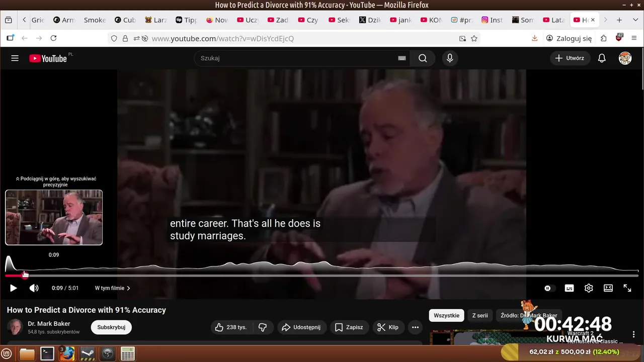Switch to the 'KON' YouTube tab
This screenshot has width=644, height=362.
[431, 20]
